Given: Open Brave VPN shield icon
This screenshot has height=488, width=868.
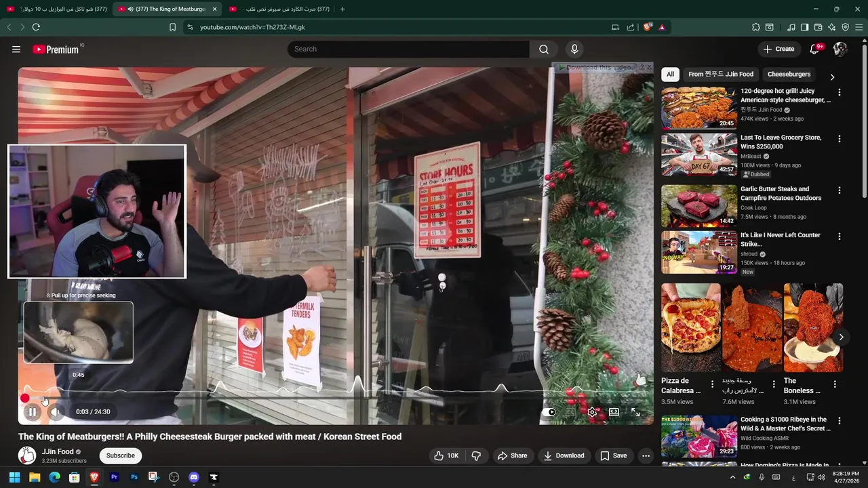Looking at the screenshot, I should 845,27.
